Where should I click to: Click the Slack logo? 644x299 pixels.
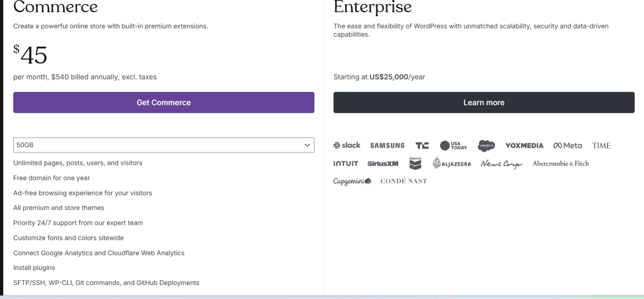coord(347,145)
